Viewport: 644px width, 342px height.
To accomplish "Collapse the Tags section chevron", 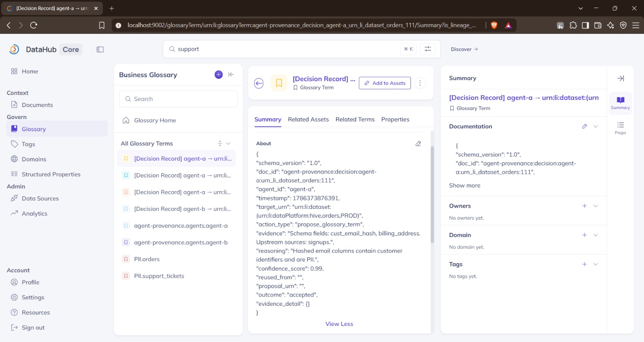I will pos(596,264).
